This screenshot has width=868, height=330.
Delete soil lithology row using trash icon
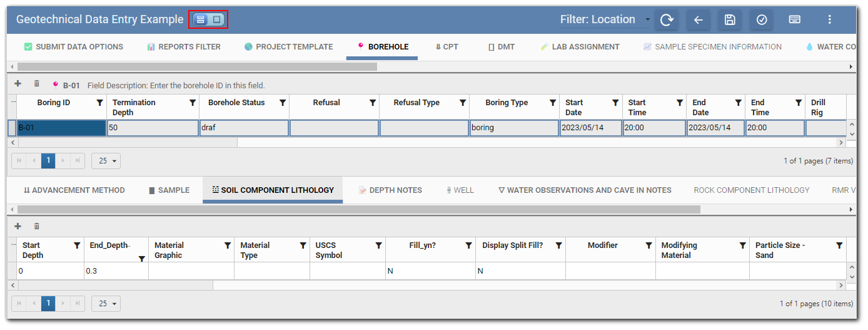[x=37, y=226]
